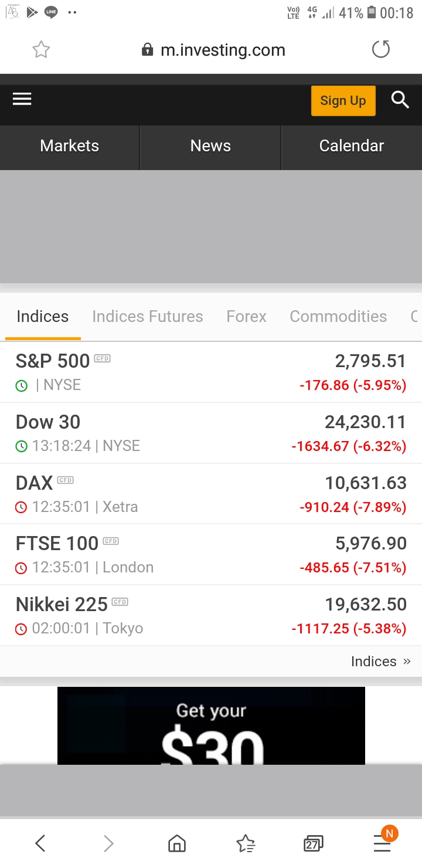Go to browser home page icon

point(176,843)
